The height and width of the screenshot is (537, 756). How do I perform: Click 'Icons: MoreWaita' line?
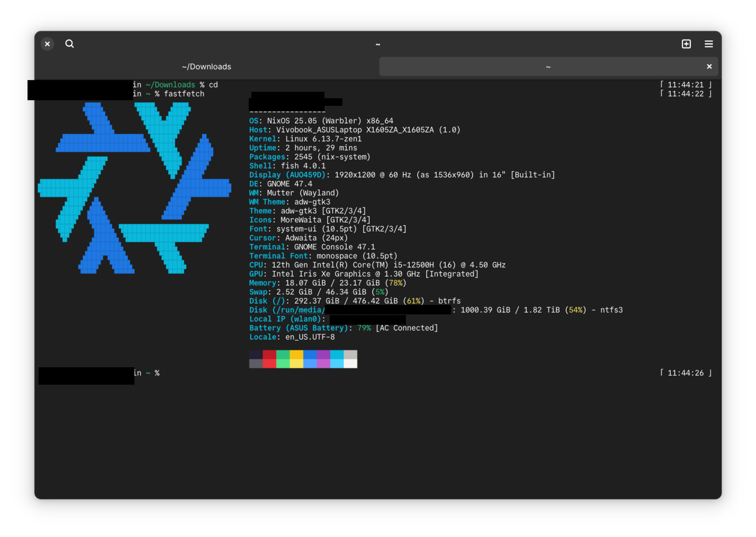tap(310, 220)
